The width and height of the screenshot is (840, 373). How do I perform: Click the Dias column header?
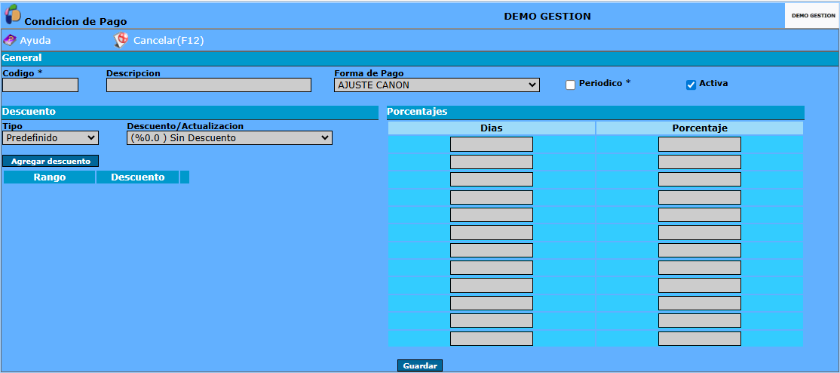[491, 128]
